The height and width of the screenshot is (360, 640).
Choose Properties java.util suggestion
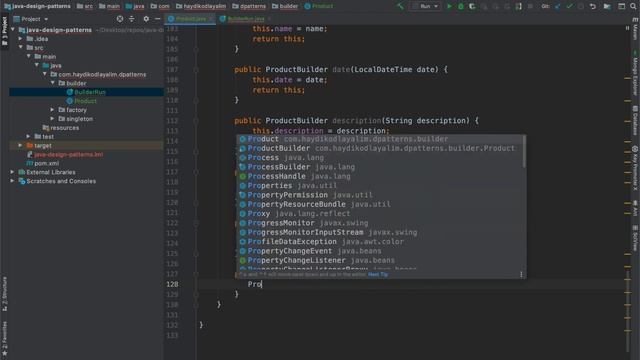(x=380, y=186)
